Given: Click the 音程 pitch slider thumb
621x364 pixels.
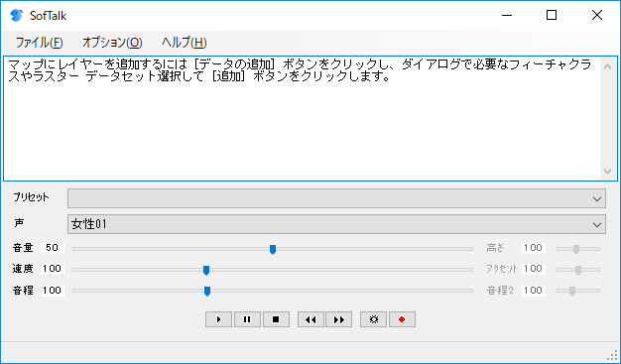Looking at the screenshot, I should click(x=207, y=292).
